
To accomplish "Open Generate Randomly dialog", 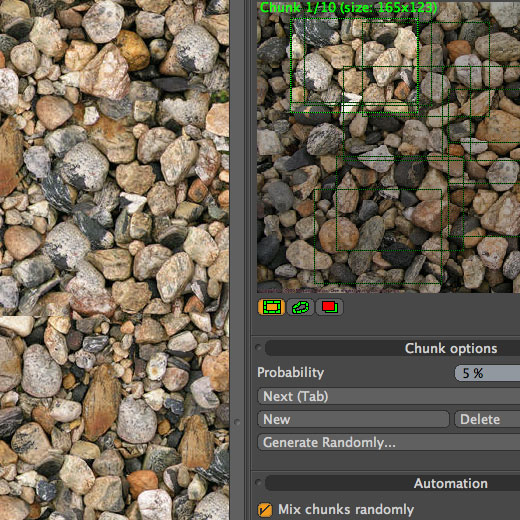I will pos(389,442).
